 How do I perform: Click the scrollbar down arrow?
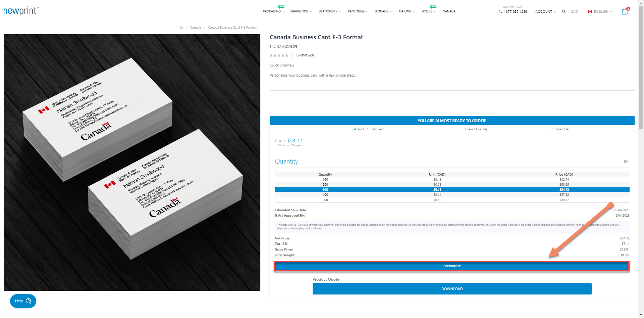tap(641, 315)
